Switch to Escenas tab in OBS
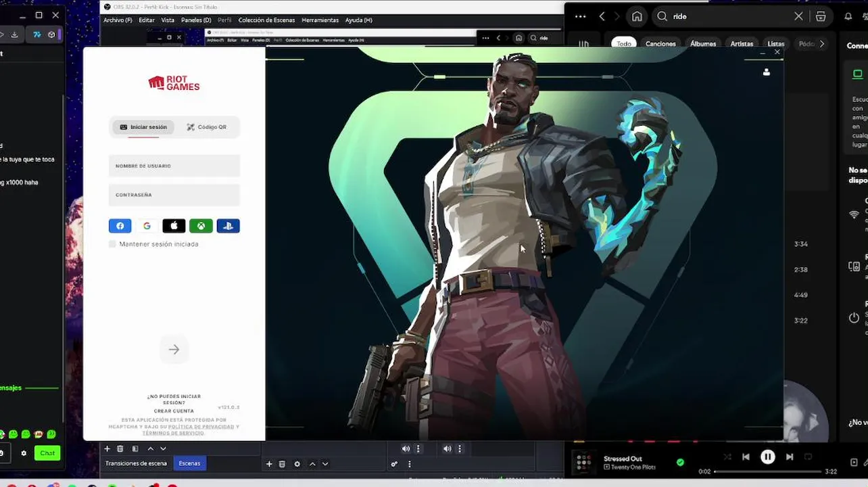 pyautogui.click(x=189, y=463)
